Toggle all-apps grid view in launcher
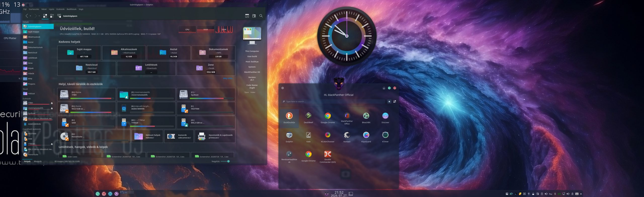The width and height of the screenshot is (644, 197). (x=395, y=102)
